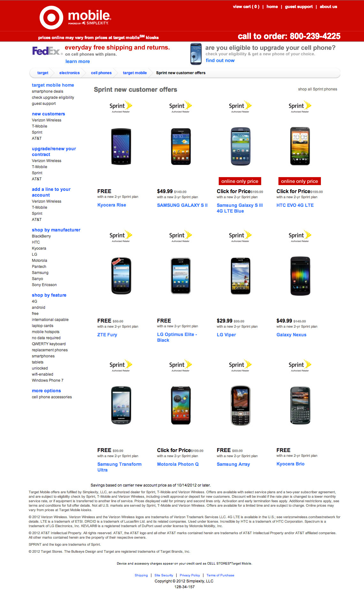This screenshot has height=593, width=364.
Task: Select BlackBerry under shop by manufacturer
Action: pyautogui.click(x=41, y=236)
